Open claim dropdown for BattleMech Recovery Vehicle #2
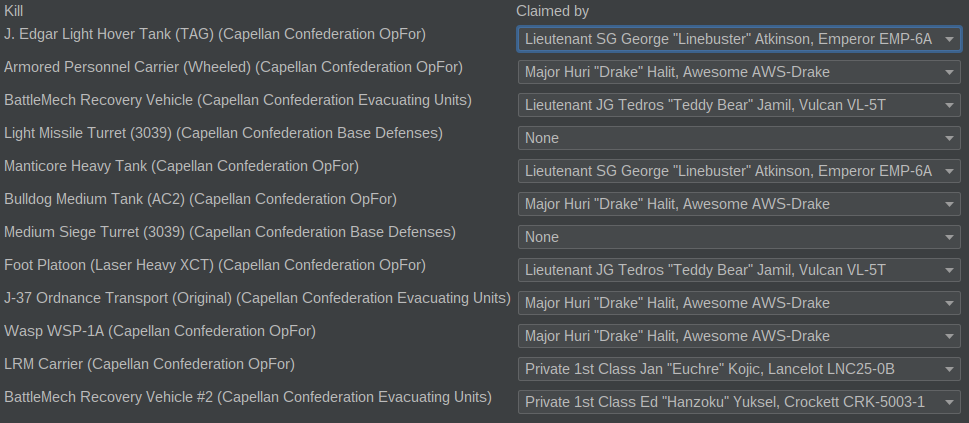Image resolution: width=969 pixels, height=423 pixels. [738, 402]
